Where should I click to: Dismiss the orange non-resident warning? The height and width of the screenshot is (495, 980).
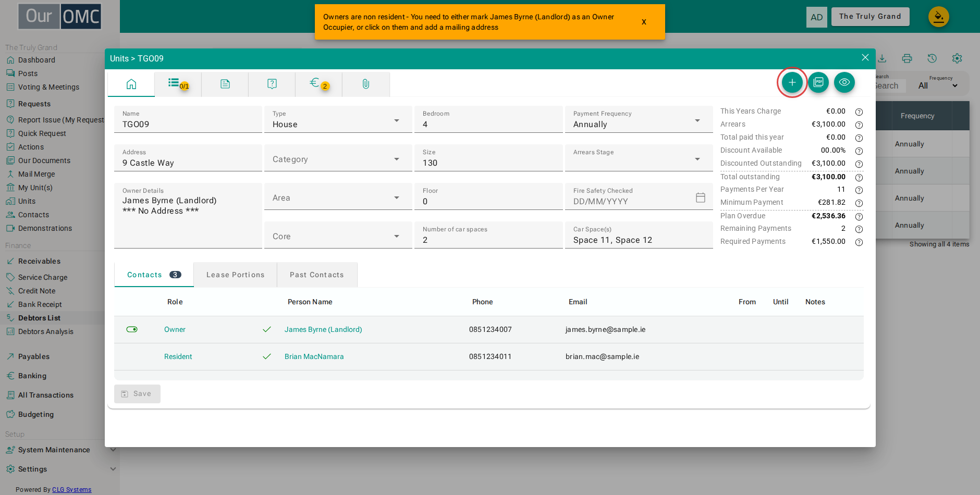pos(644,22)
